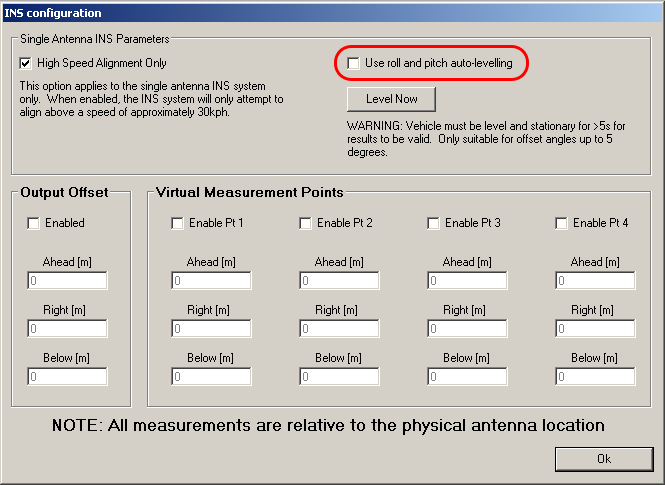Enable roll and pitch auto-levelling
Screen dimensions: 665x485
[x=354, y=63]
